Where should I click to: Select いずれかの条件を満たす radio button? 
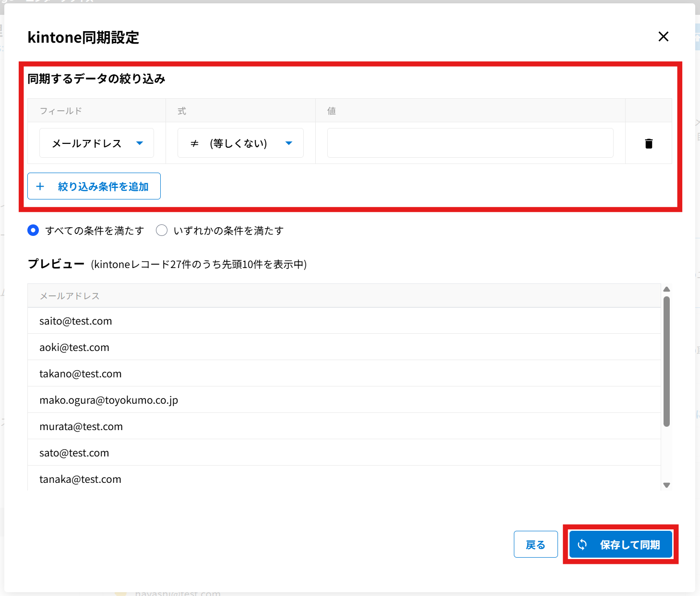pos(162,231)
